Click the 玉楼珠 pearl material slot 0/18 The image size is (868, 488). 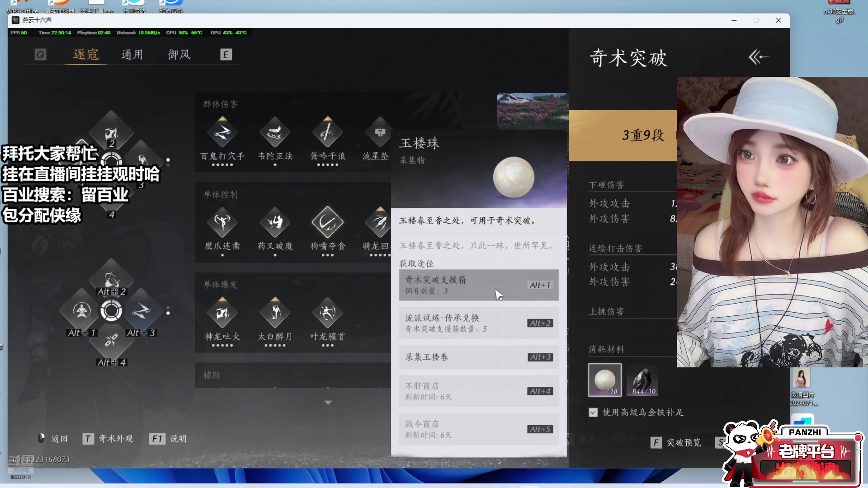(x=605, y=380)
